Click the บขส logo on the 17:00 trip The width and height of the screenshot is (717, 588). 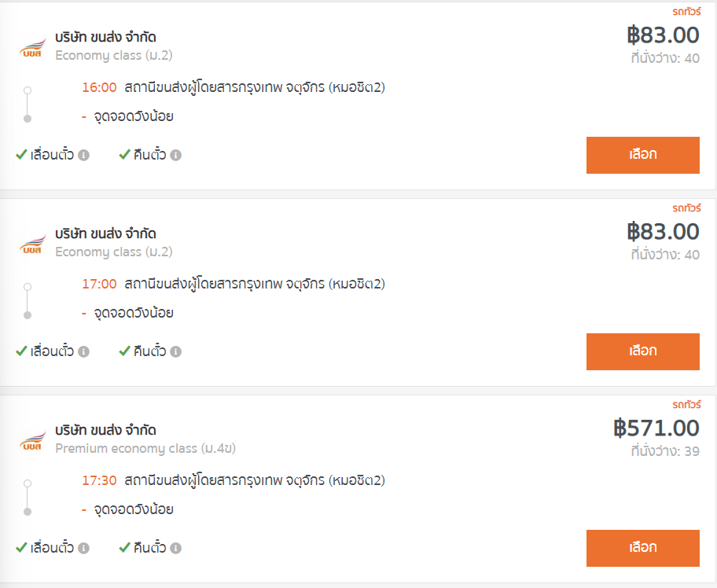coord(32,244)
